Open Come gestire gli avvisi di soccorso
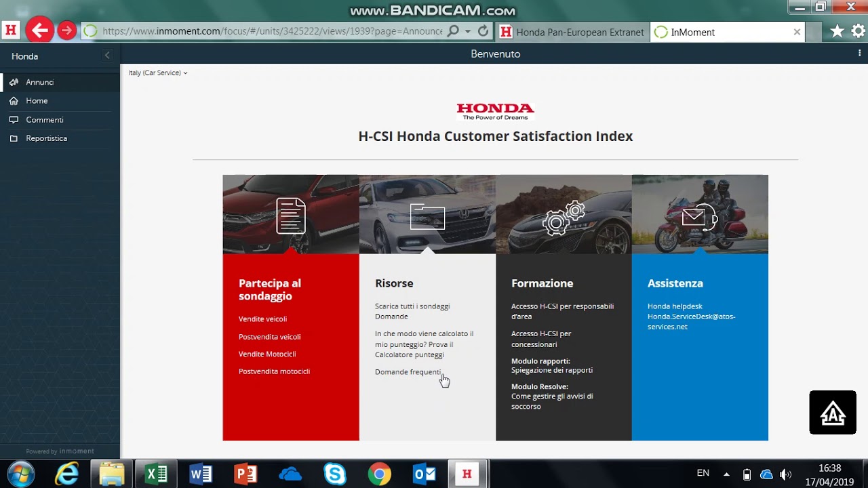The width and height of the screenshot is (868, 488). click(x=552, y=401)
